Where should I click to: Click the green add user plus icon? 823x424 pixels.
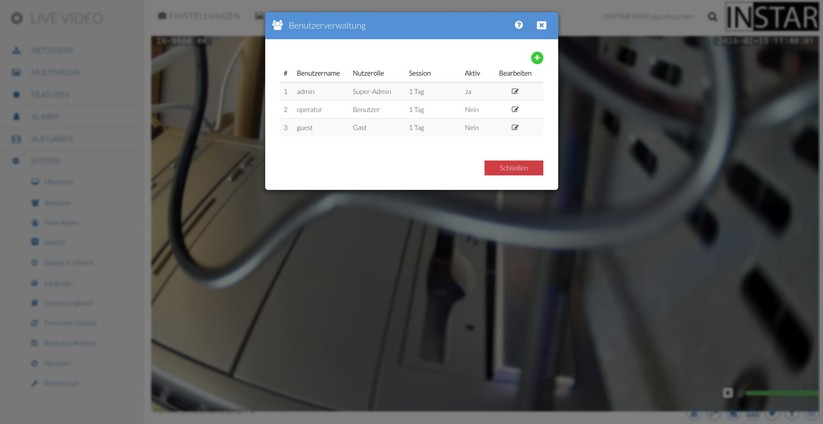(x=537, y=58)
